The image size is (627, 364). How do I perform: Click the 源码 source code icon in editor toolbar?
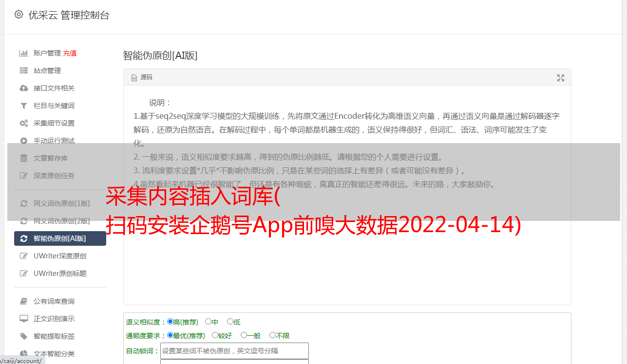134,77
